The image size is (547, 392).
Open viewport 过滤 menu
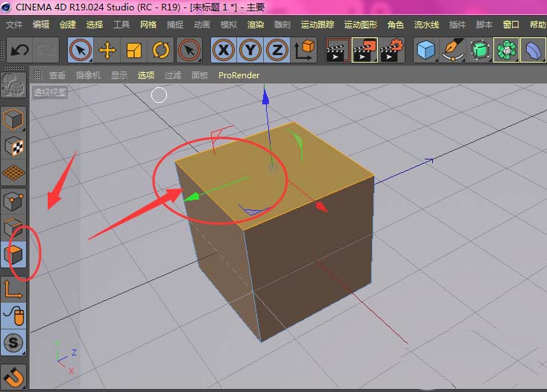[x=173, y=75]
